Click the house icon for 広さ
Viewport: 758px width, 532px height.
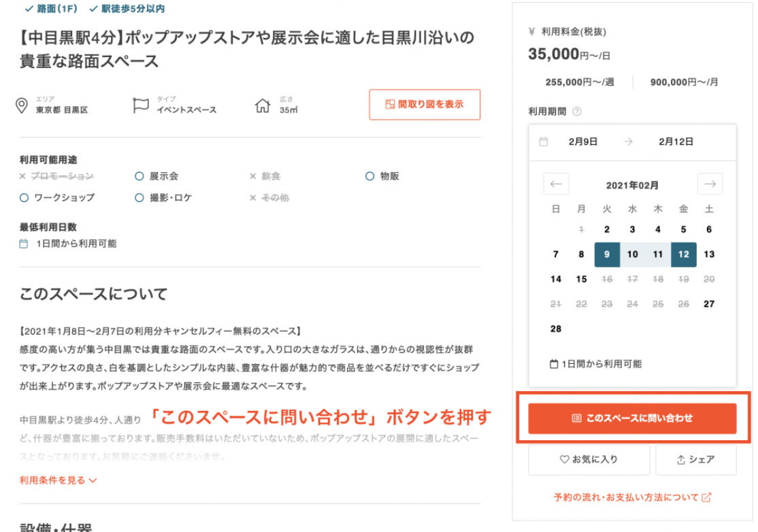(x=263, y=105)
